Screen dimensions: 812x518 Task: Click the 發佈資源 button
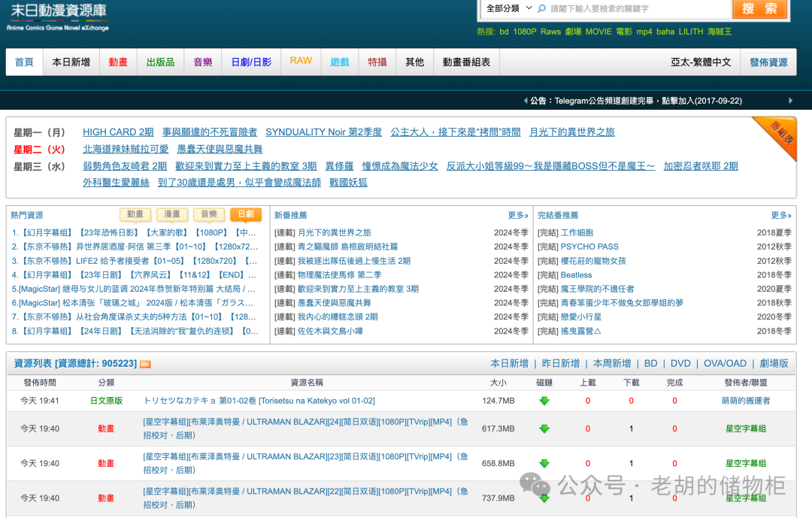(x=768, y=62)
